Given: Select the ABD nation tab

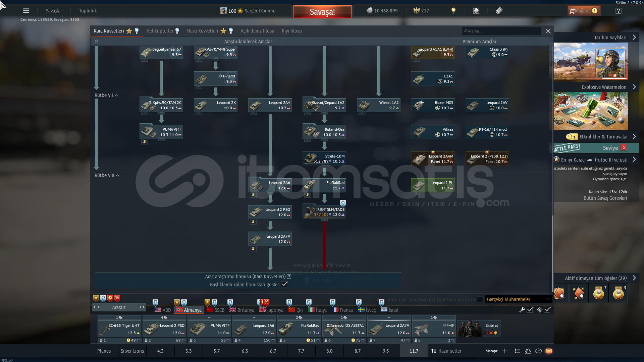Looking at the screenshot, I should tap(163, 310).
